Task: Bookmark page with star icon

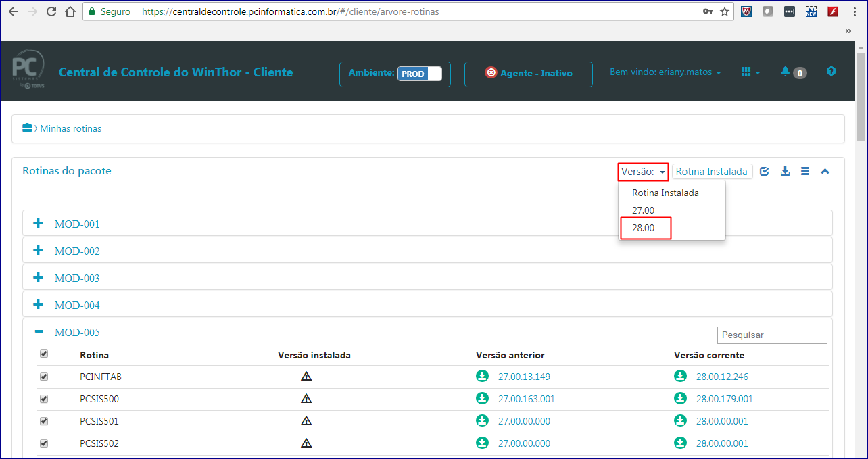Action: [725, 11]
